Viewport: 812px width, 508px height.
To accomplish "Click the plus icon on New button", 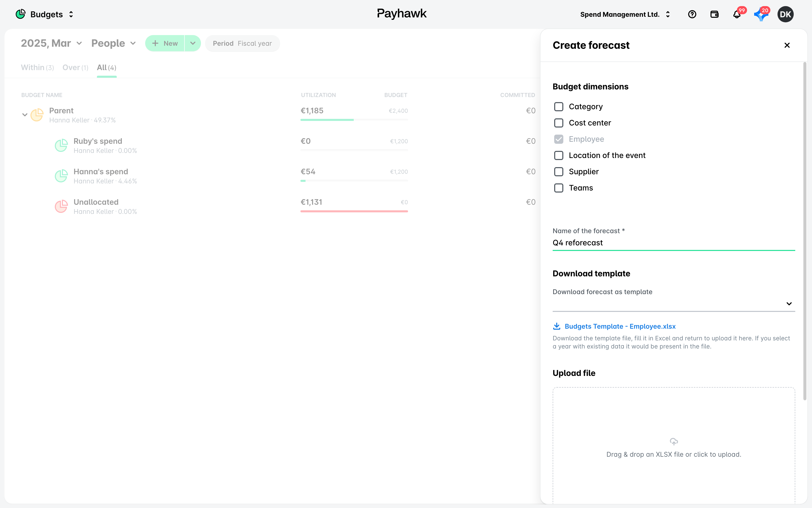I will (155, 43).
